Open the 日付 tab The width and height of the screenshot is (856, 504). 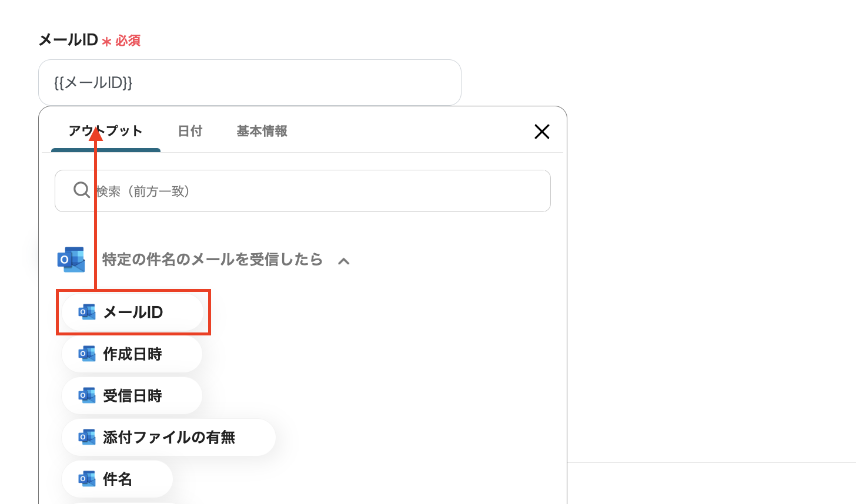tap(190, 131)
